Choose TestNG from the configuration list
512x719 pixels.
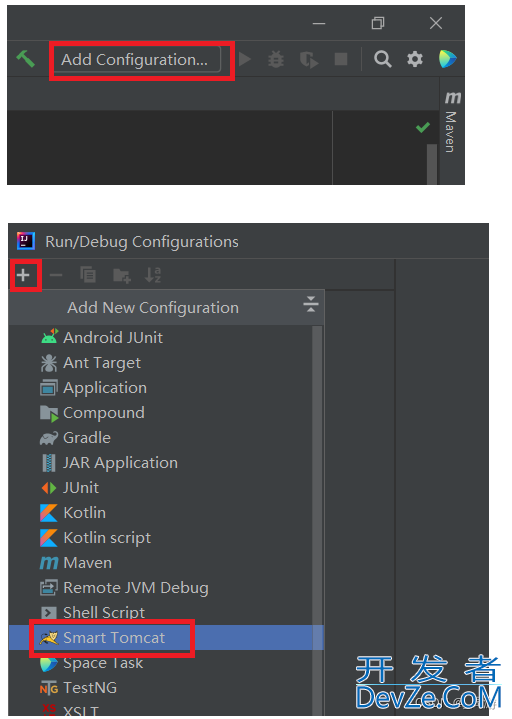(166, 688)
